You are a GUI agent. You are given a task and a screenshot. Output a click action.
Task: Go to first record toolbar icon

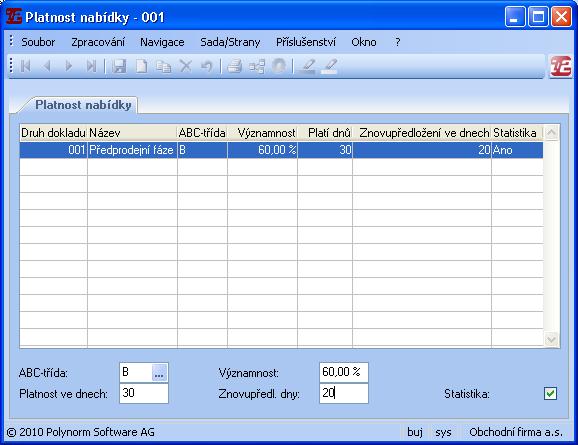coord(25,66)
